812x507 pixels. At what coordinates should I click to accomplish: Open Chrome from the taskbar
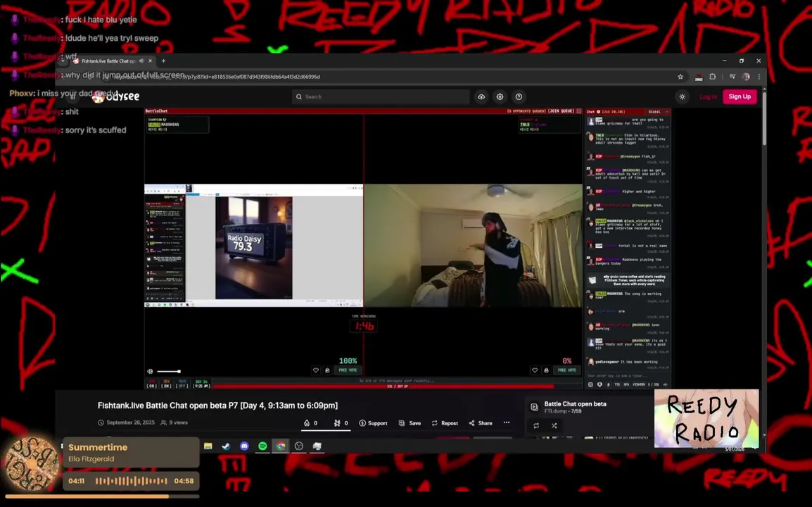coord(281,446)
